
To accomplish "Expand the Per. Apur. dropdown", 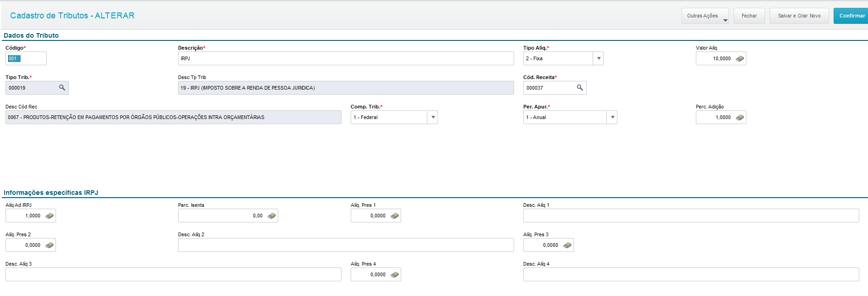I will 612,118.
